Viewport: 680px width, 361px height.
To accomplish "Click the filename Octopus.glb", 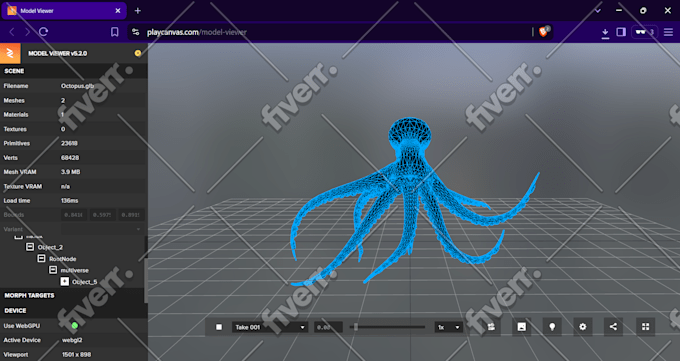I will point(78,86).
